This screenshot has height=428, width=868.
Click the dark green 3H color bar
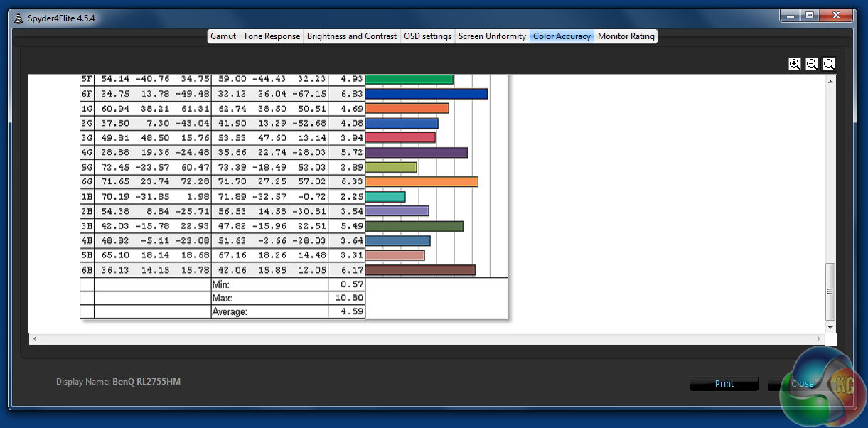(414, 226)
